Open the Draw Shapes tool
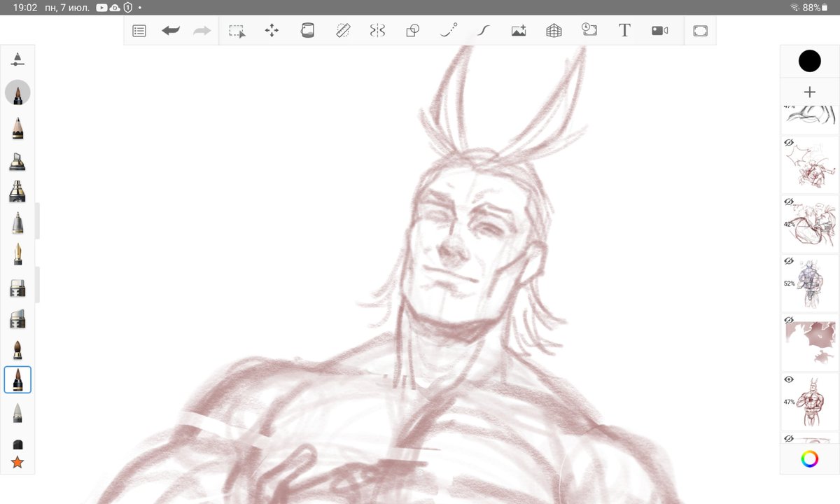The image size is (840, 504). click(x=413, y=31)
